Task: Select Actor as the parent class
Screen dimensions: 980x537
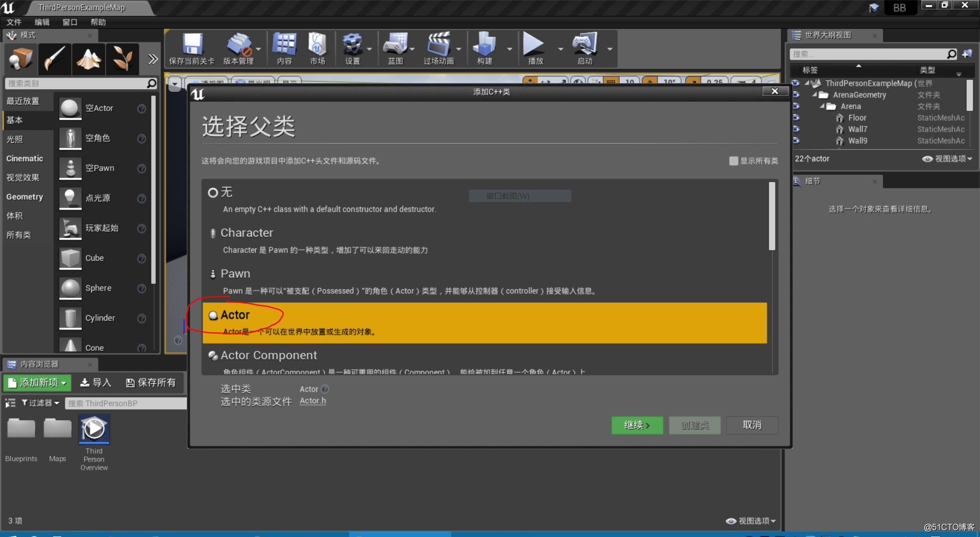Action: tap(485, 323)
